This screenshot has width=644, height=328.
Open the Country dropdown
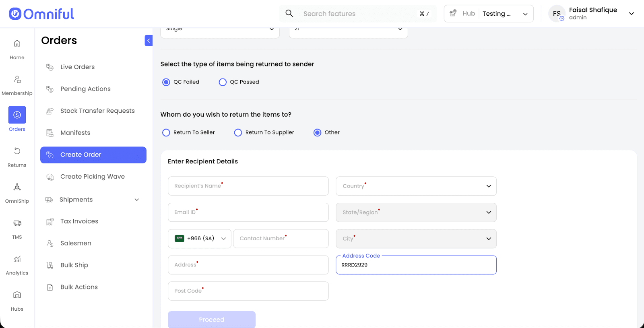pyautogui.click(x=416, y=186)
